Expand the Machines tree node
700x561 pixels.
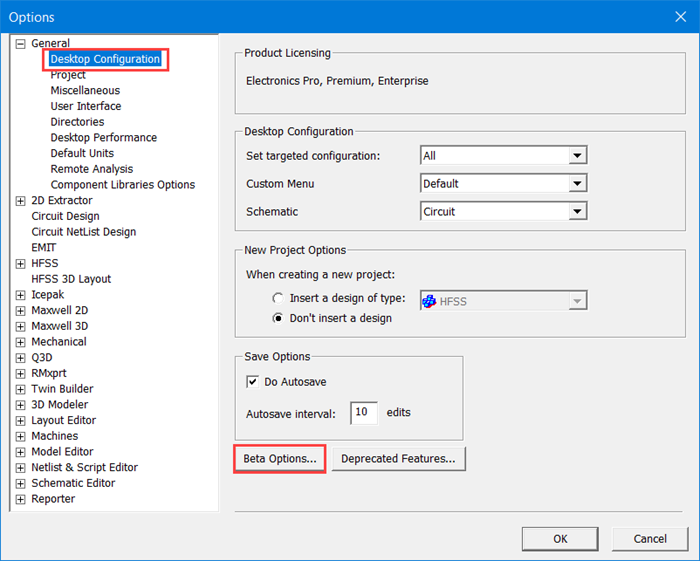(x=21, y=436)
